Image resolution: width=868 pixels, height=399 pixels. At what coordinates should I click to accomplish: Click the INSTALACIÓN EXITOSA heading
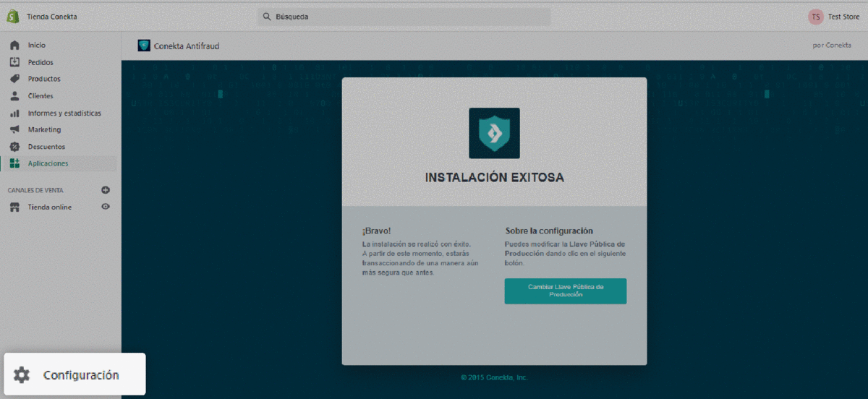coord(494,178)
